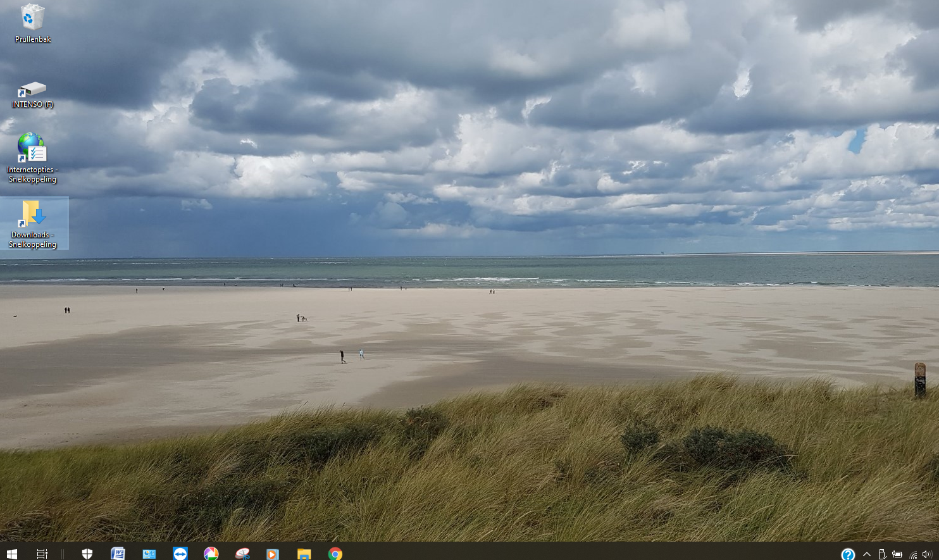Screen dimensions: 939x560
Task: Open the Windows Start menu
Action: coord(12,554)
